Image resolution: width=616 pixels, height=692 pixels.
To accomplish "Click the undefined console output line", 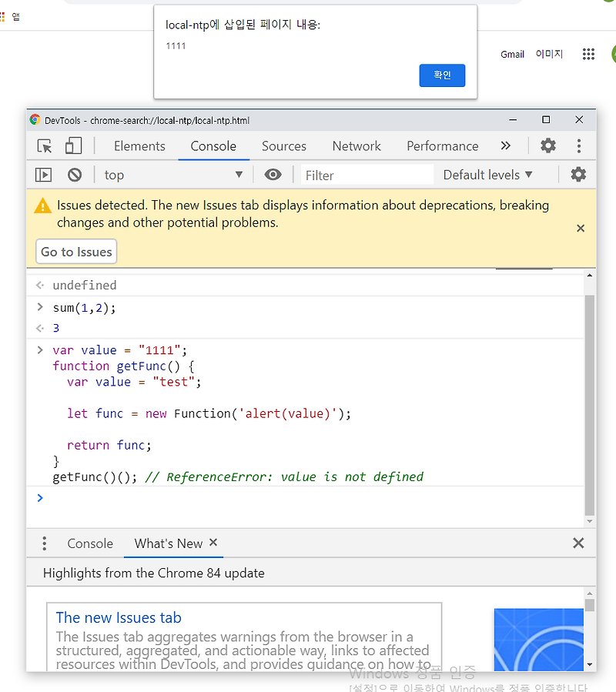I will coord(85,285).
